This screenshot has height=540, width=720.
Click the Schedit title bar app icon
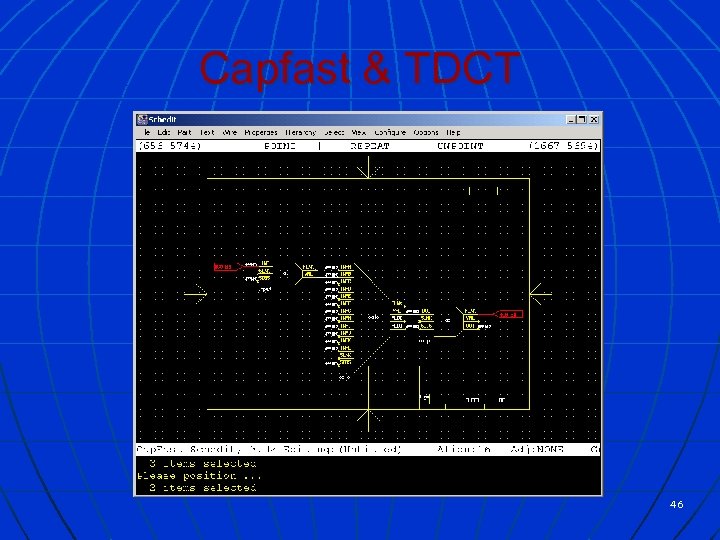[x=142, y=119]
